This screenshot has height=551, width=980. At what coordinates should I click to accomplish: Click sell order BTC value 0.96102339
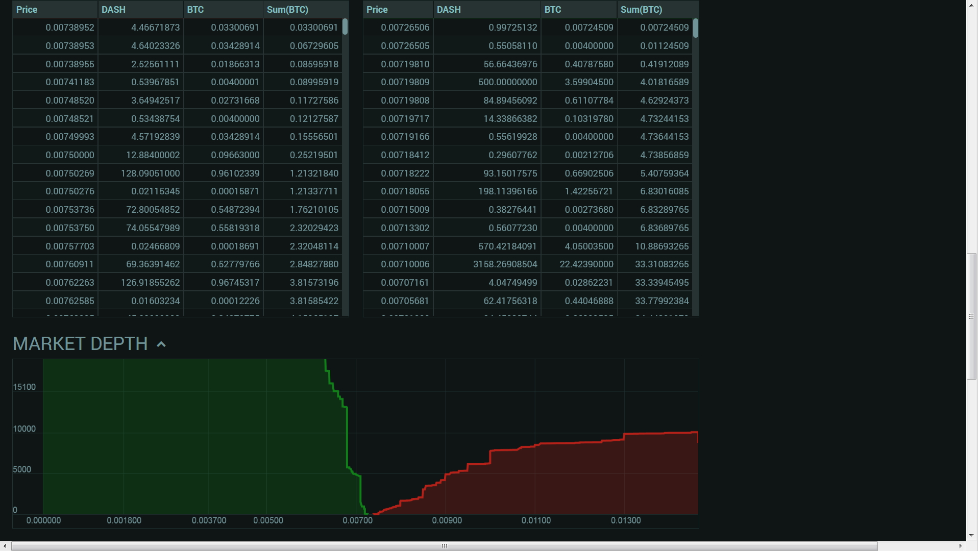pyautogui.click(x=235, y=173)
